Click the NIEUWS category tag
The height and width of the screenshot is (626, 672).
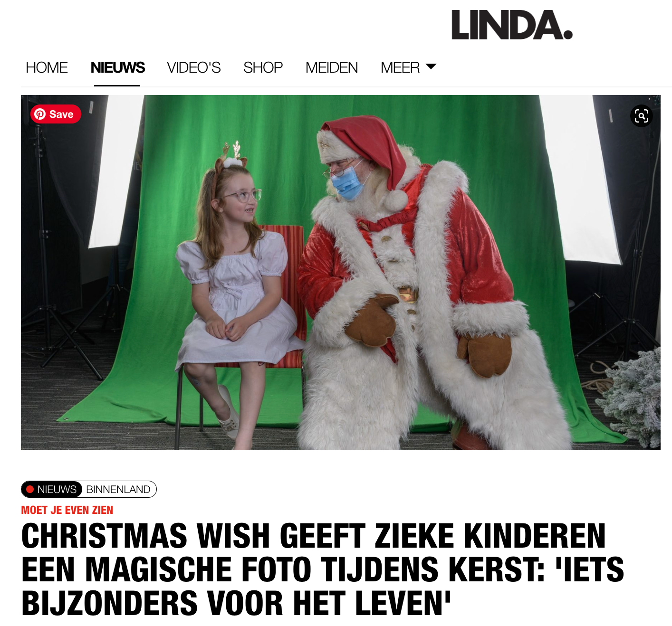pos(52,489)
